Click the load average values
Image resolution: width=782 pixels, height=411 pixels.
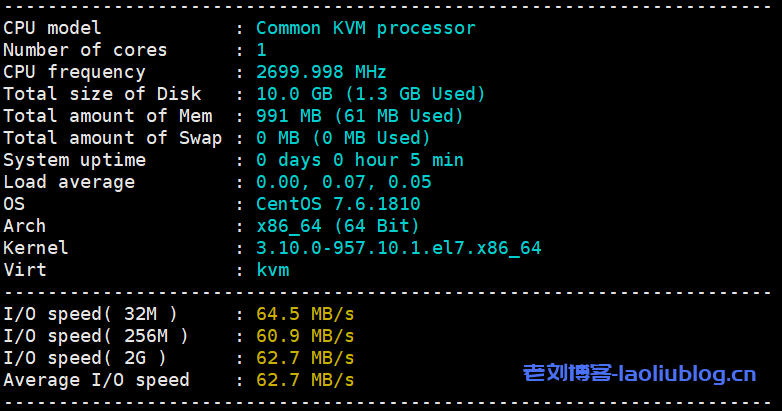(x=343, y=182)
